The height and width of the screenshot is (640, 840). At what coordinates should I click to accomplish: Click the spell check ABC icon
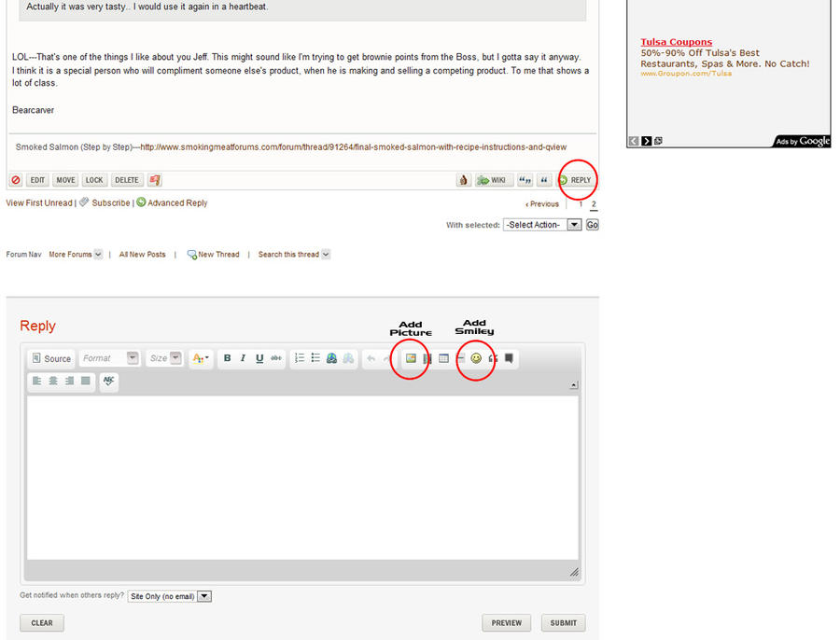pyautogui.click(x=109, y=381)
